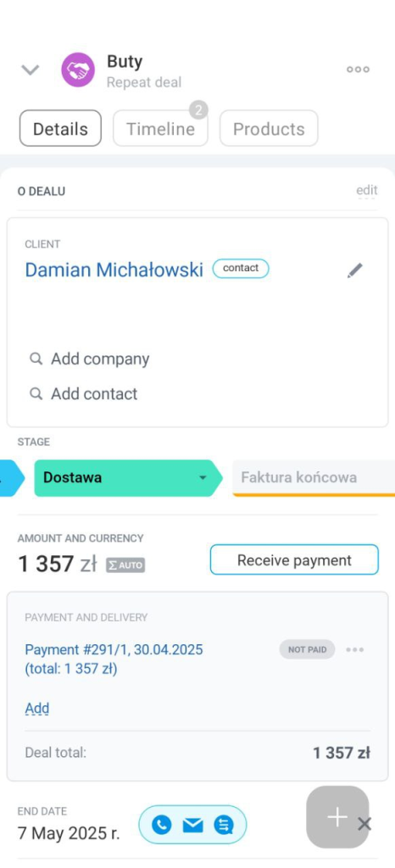
Task: Collapse the deal card with chevron
Action: pos(30,70)
